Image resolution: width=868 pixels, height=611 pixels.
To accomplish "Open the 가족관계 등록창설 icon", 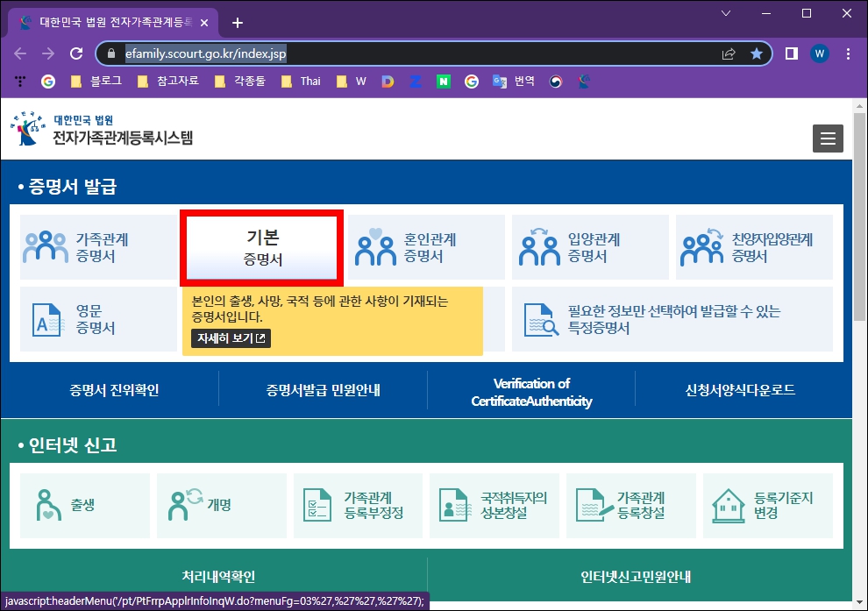I will 631,506.
